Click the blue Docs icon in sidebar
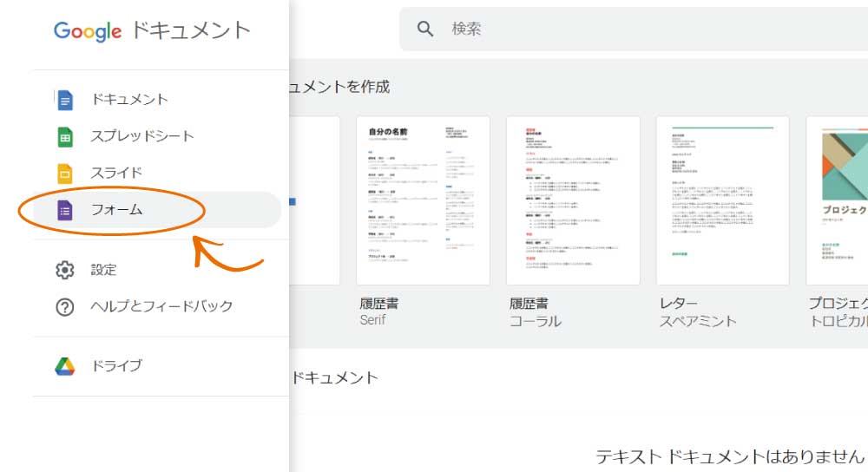868x472 pixels. click(65, 100)
